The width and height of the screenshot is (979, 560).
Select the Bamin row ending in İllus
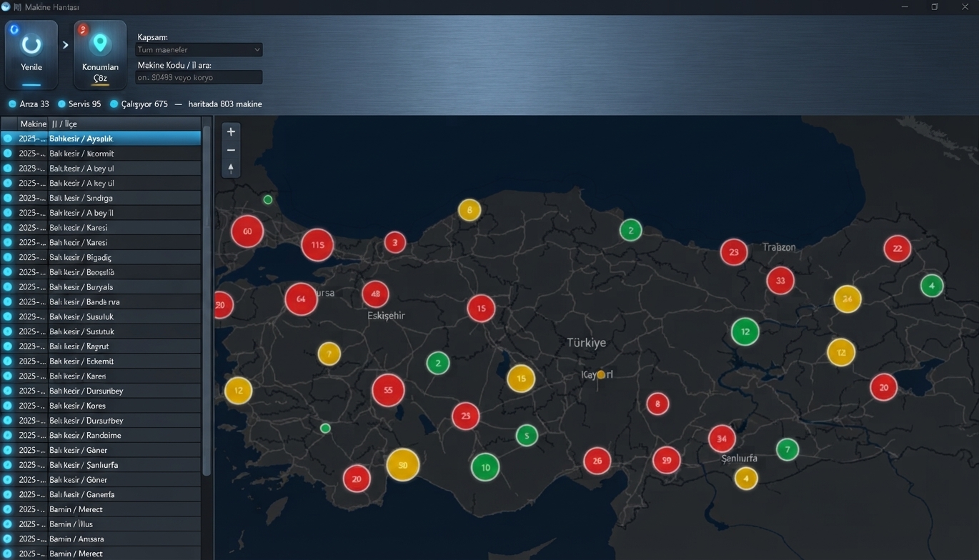[x=101, y=524]
